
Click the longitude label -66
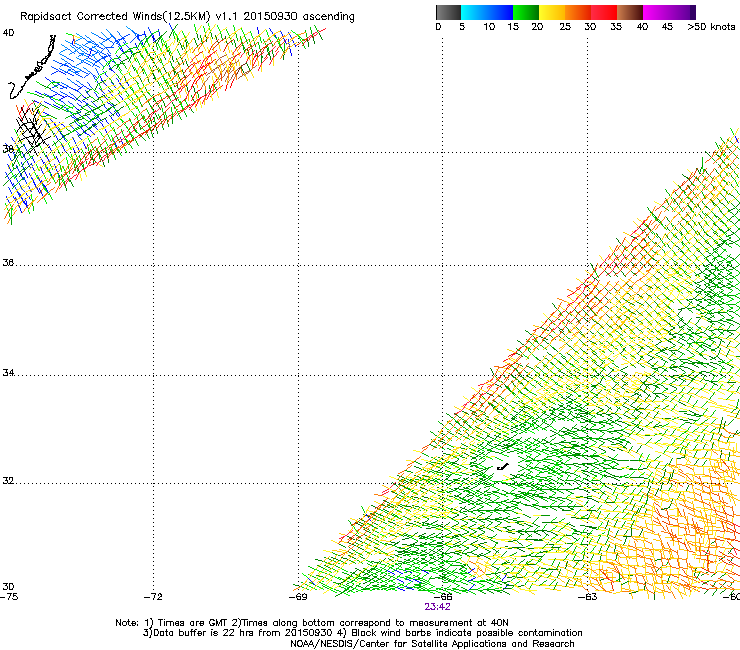pyautogui.click(x=443, y=596)
